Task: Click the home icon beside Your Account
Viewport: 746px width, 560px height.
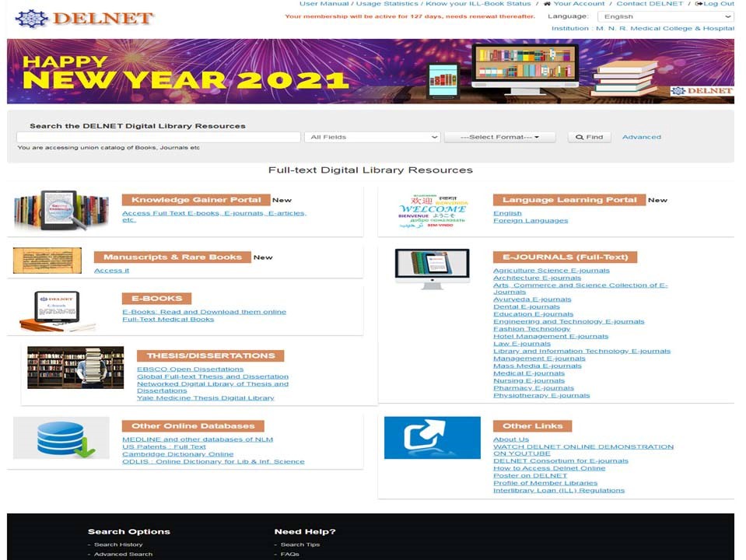Action: coord(547,4)
